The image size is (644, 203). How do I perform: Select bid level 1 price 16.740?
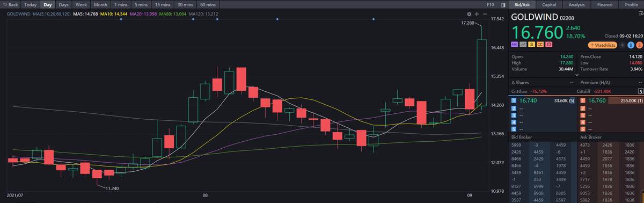pyautogui.click(x=528, y=100)
